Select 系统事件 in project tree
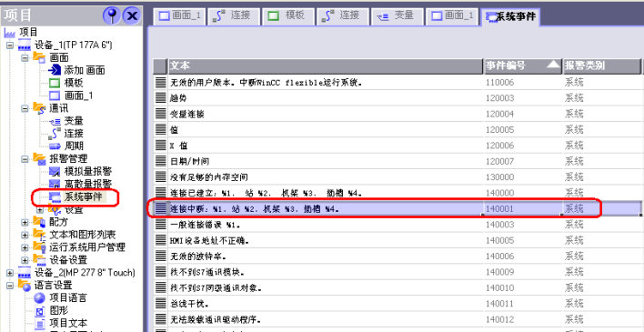644x332 pixels. (83, 196)
